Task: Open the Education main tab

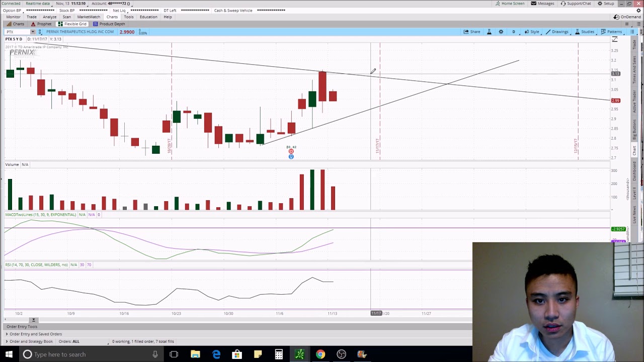Action: click(x=148, y=17)
